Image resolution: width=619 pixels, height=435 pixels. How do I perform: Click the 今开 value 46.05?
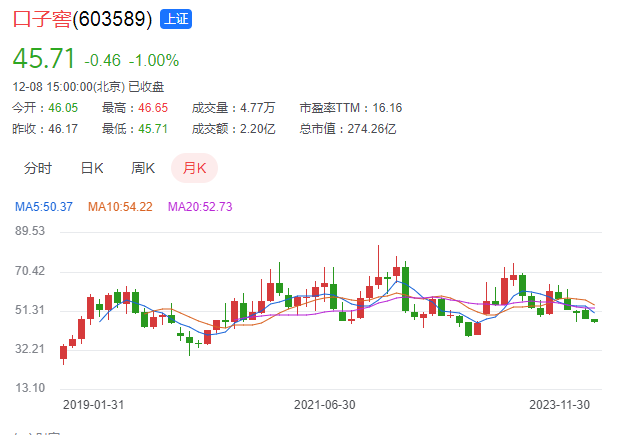click(63, 108)
